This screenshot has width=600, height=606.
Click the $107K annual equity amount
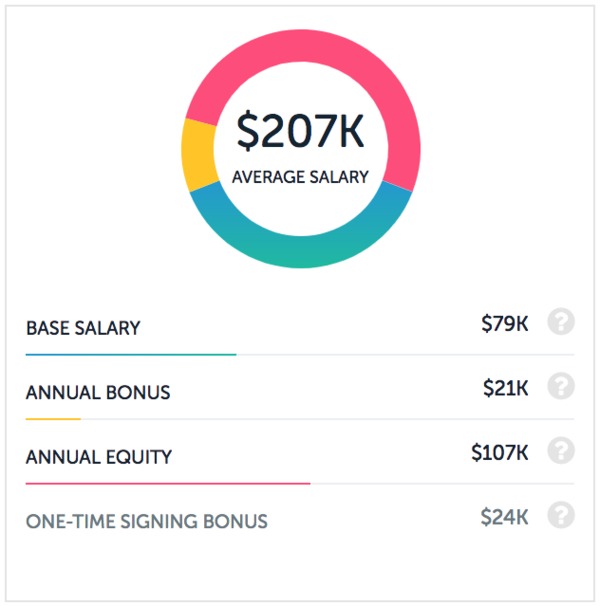(500, 452)
